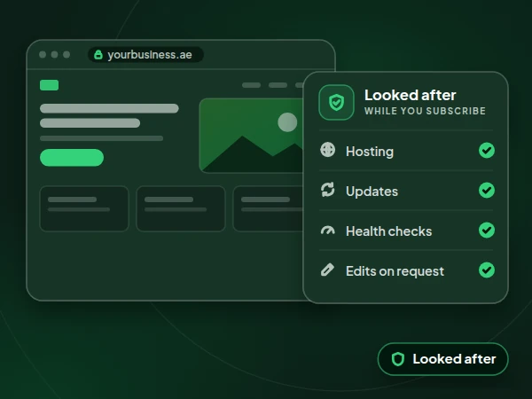Click the pencil icon next to Edits on request
Image resolution: width=532 pixels, height=399 pixels.
pos(327,270)
